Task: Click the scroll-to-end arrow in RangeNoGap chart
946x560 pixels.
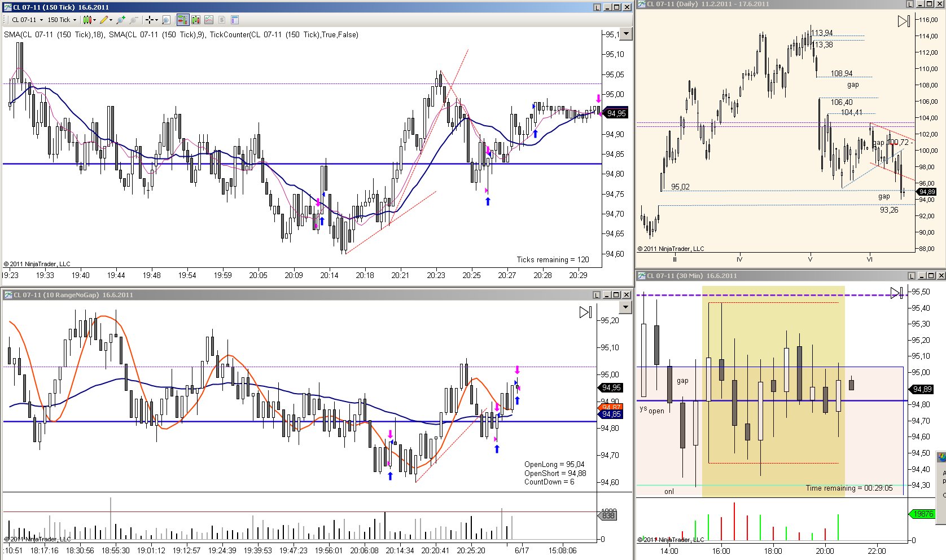Action: click(x=585, y=312)
